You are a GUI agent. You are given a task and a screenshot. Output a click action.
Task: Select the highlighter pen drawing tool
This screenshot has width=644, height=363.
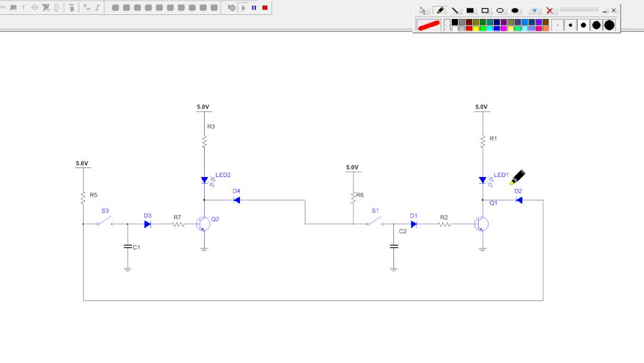pos(440,11)
